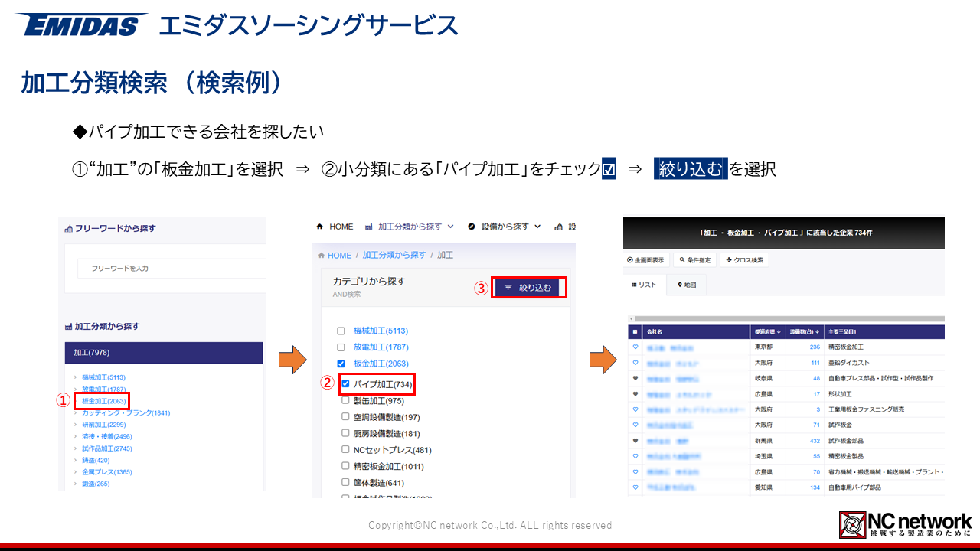
Task: Check the 厨房設備製造(181) checkbox
Action: pos(346,433)
